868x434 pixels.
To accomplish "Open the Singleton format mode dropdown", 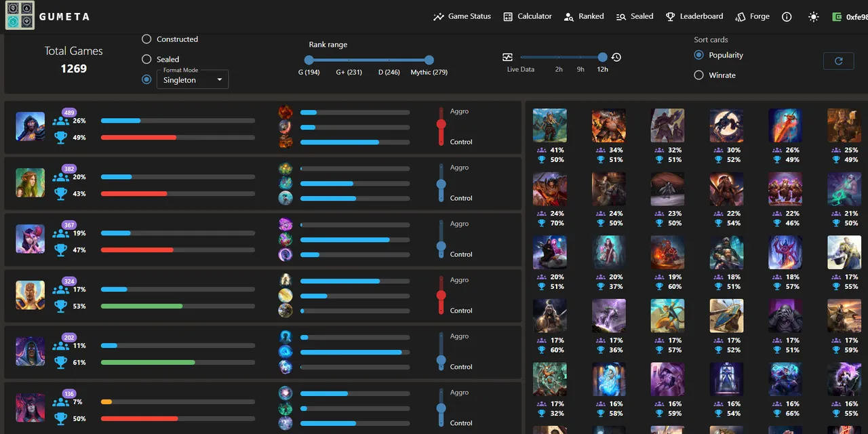I will tap(193, 79).
